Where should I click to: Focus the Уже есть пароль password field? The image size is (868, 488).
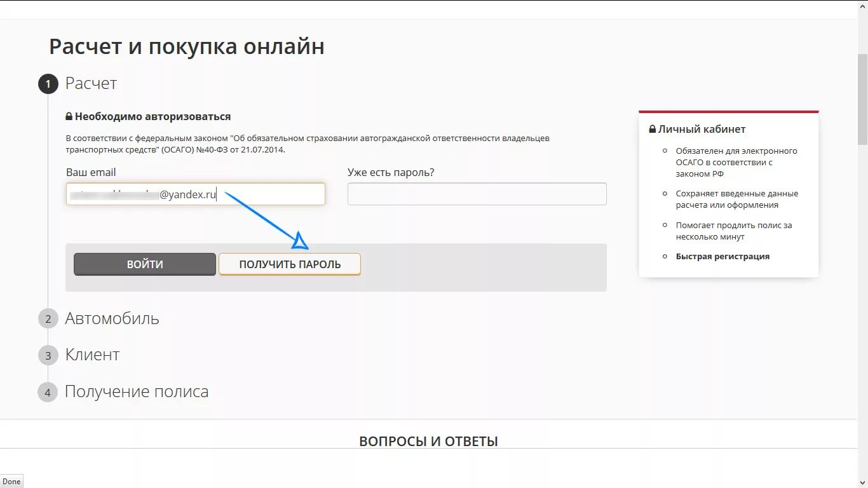click(477, 194)
